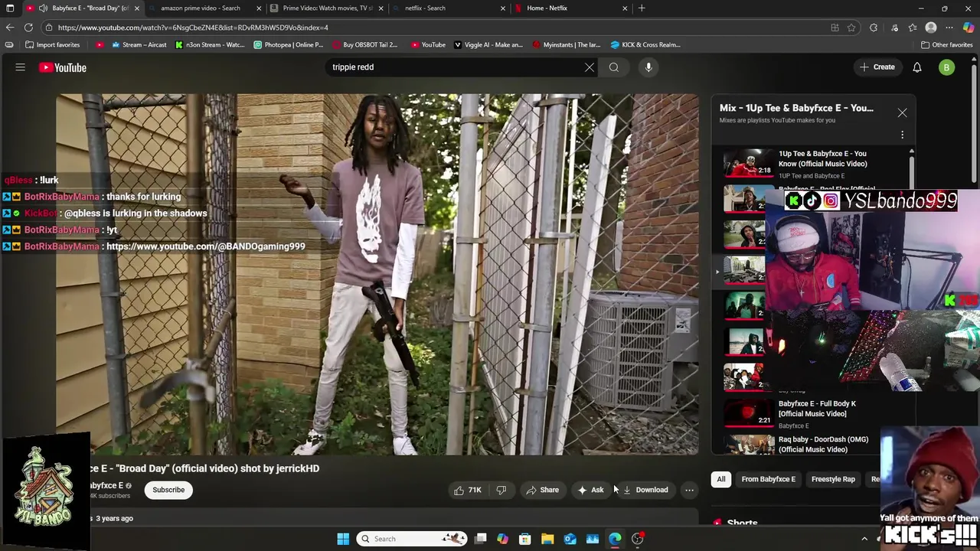This screenshot has width=980, height=551.
Task: Open YouTube notifications bell
Action: click(x=916, y=67)
